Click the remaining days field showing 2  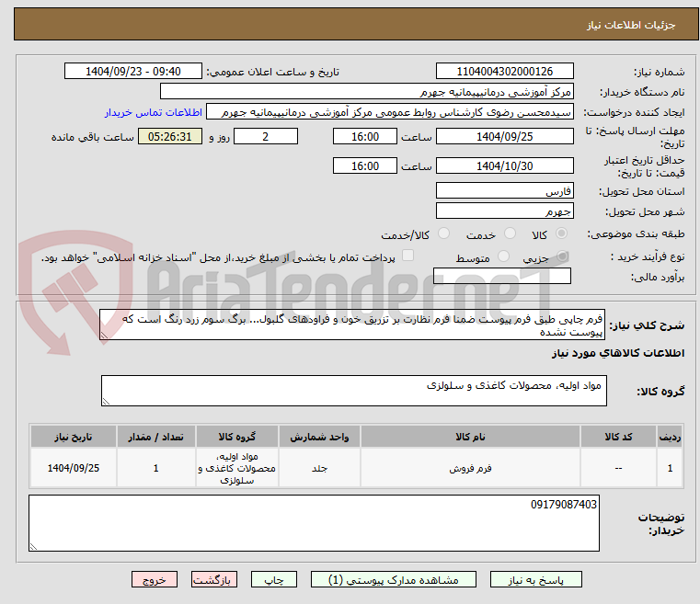(266, 136)
